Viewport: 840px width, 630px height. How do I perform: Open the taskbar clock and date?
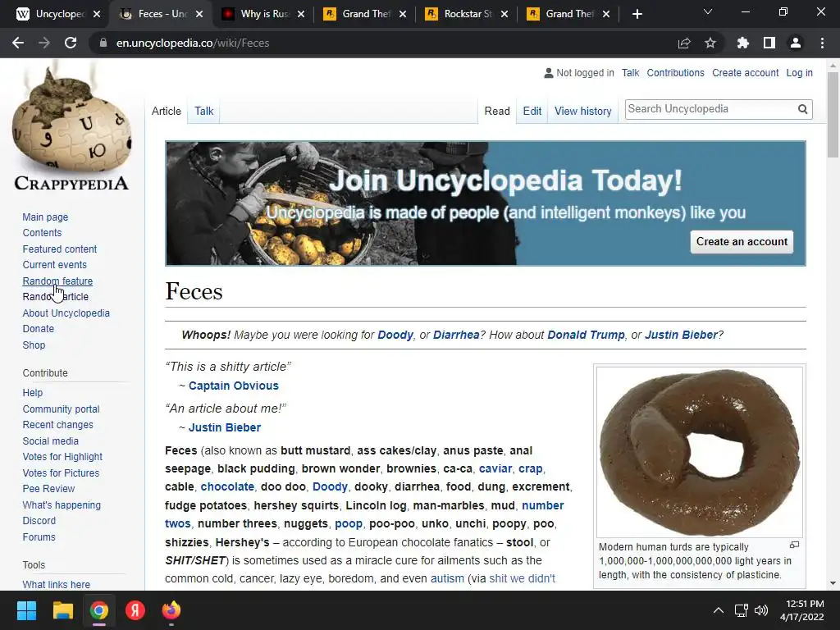(802, 610)
